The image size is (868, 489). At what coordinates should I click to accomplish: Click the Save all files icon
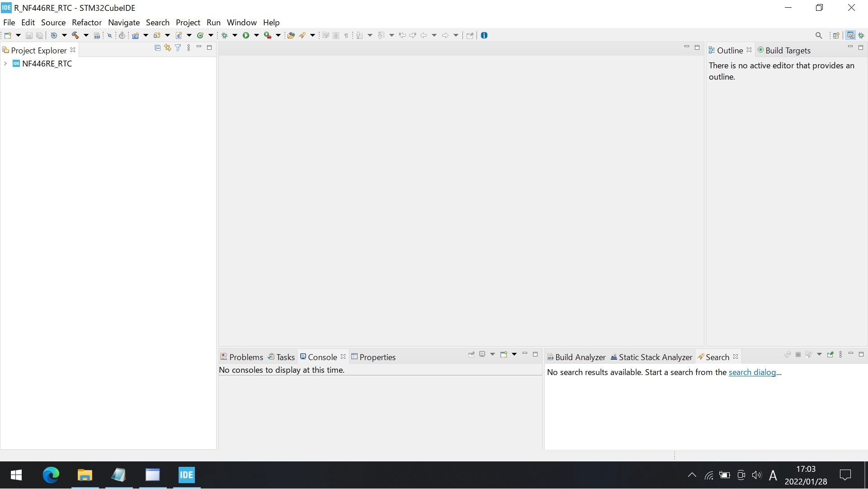pyautogui.click(x=39, y=36)
